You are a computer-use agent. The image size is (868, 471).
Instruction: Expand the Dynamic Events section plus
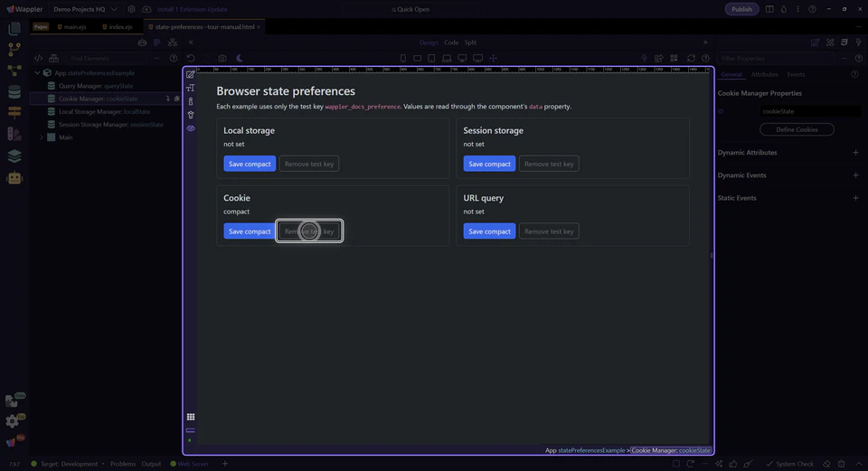coord(855,174)
